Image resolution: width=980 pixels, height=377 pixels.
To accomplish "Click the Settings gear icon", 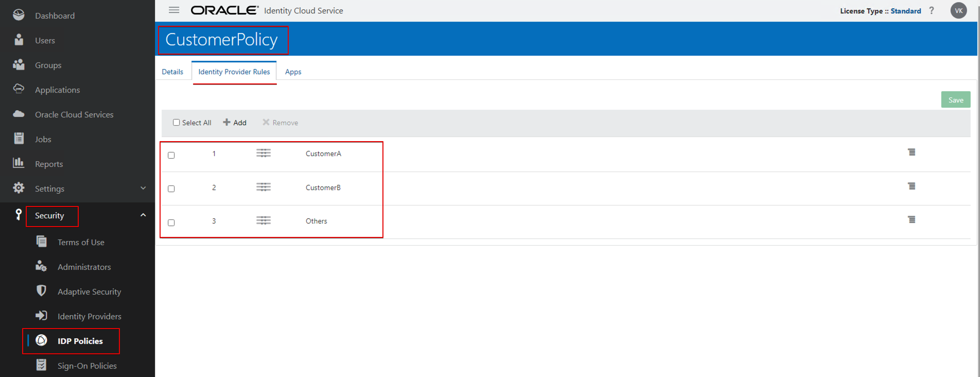I will pos(19,188).
